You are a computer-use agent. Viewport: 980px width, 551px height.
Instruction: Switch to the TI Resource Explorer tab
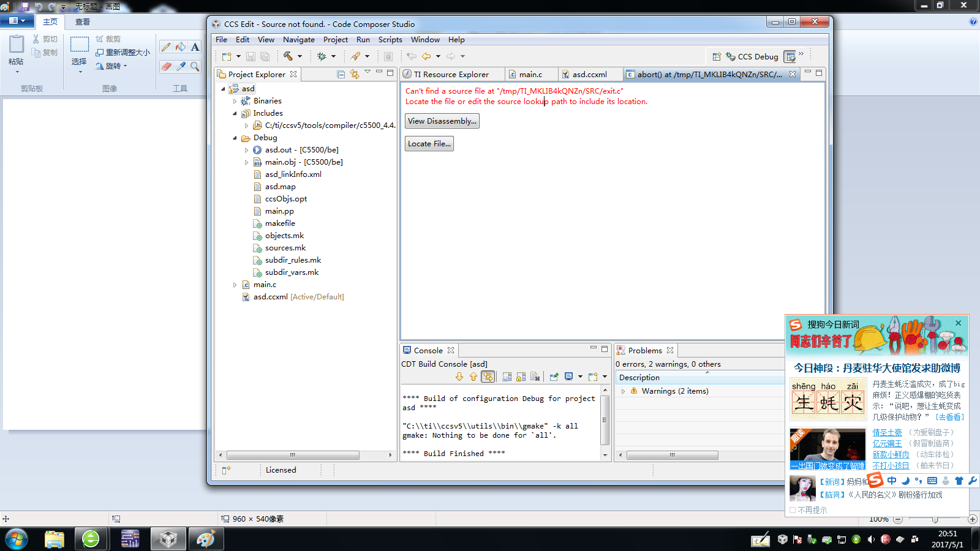452,74
